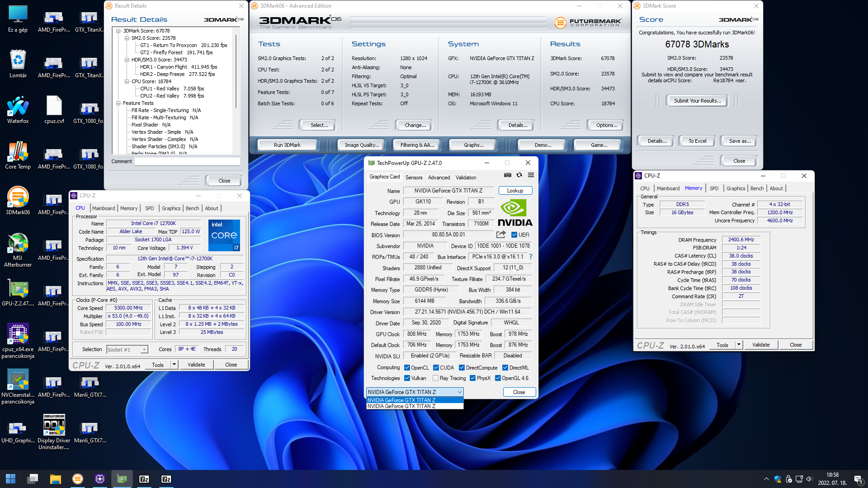Viewport: 868px width, 488px height.
Task: Select the Waterfox desktop icon
Action: (18, 110)
